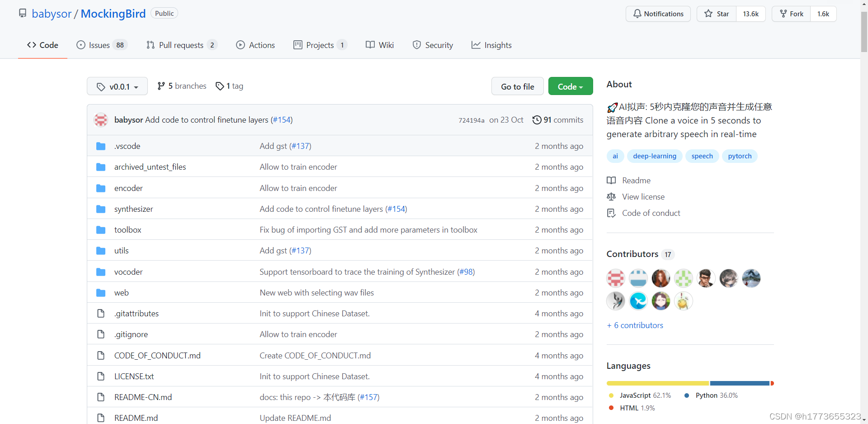The width and height of the screenshot is (868, 424).
Task: Open the archived_untest_files folder name
Action: [150, 167]
